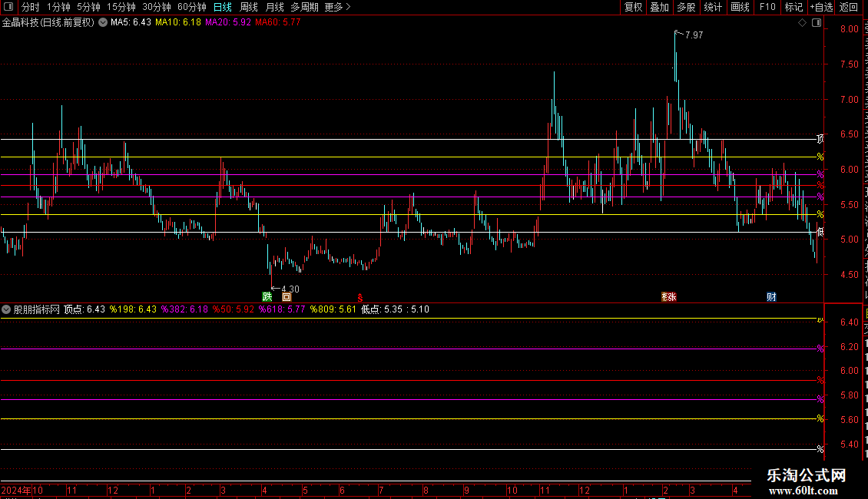
Task: Open main chart indicator dropdown next to 金晶科技
Action: (x=103, y=22)
